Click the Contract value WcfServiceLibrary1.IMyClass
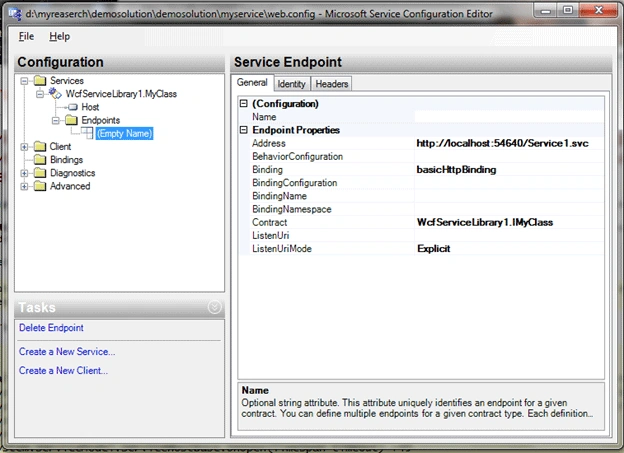Screen dimensions: 624x453 (x=485, y=222)
